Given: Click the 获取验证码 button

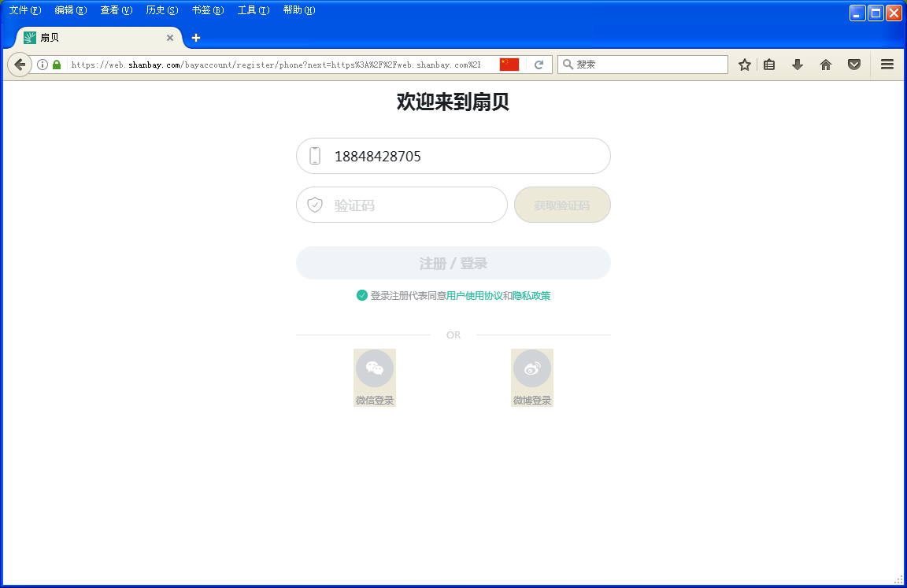Looking at the screenshot, I should 562,205.
